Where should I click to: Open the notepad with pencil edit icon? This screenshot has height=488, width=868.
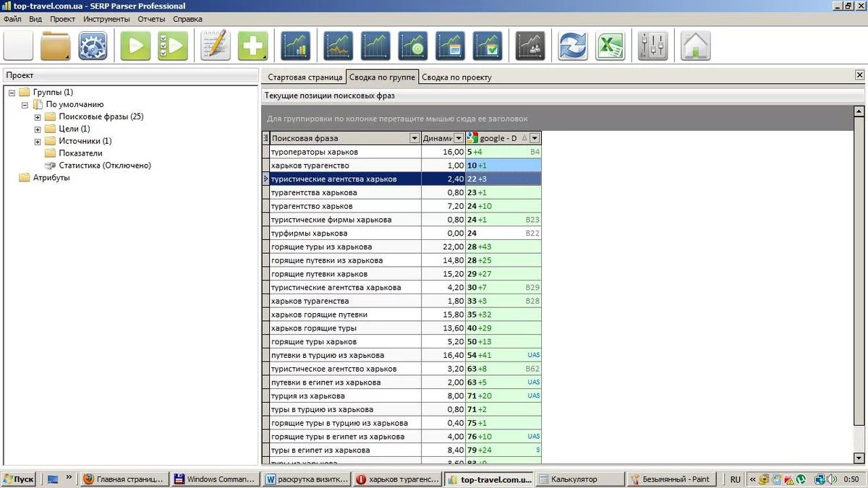216,46
